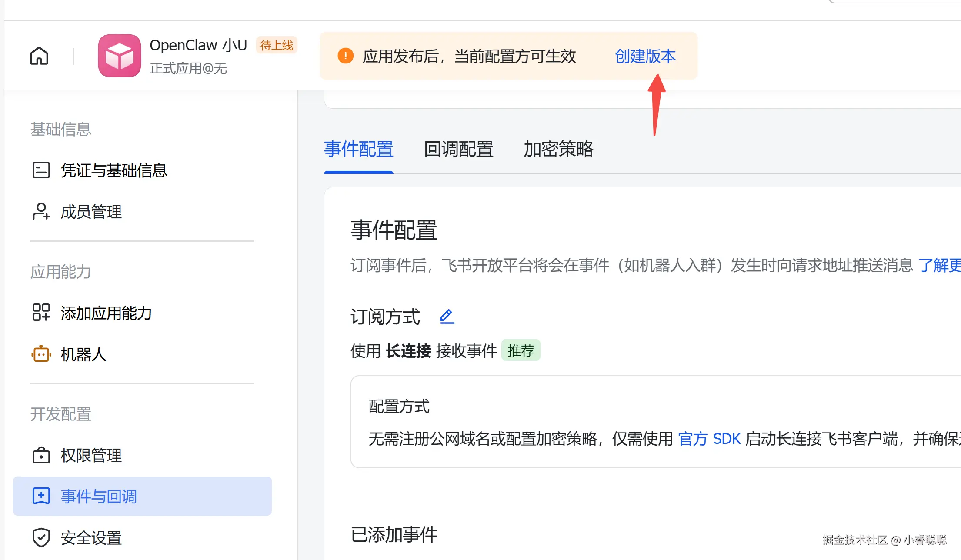Click the 了解更多 link after description
Screen dimensions: 961x560
[x=938, y=265]
